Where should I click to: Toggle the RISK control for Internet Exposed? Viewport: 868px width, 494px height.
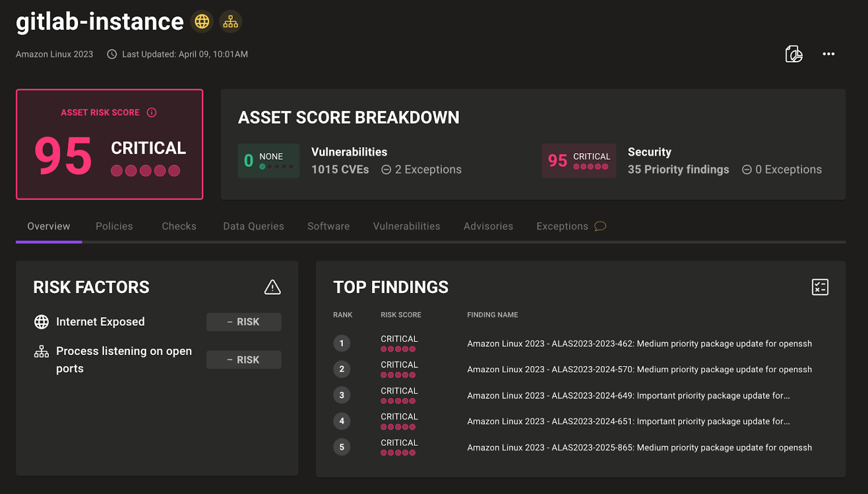pos(244,321)
